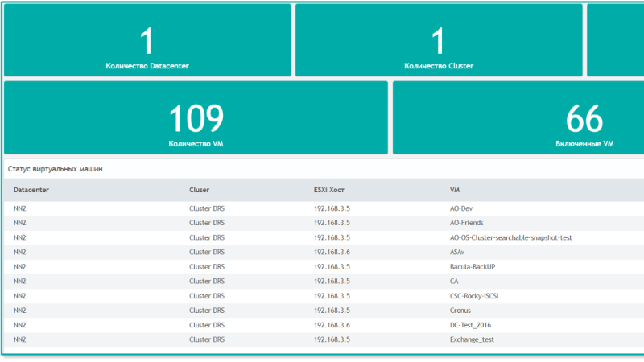
Task: Click the VM name Cronus
Action: (460, 311)
